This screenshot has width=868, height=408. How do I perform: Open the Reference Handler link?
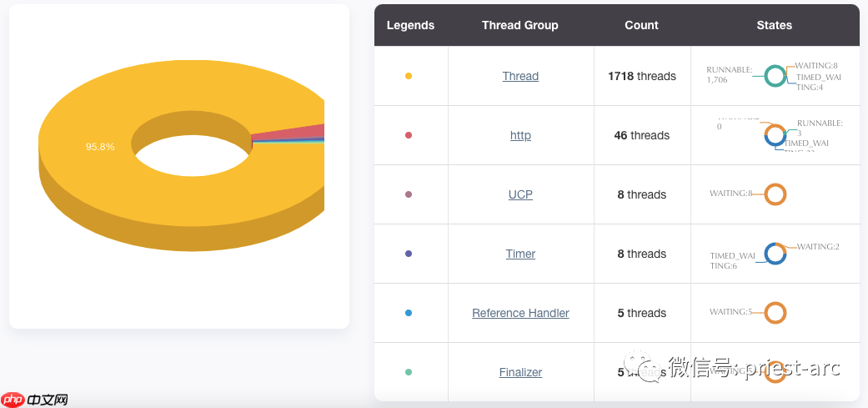520,314
